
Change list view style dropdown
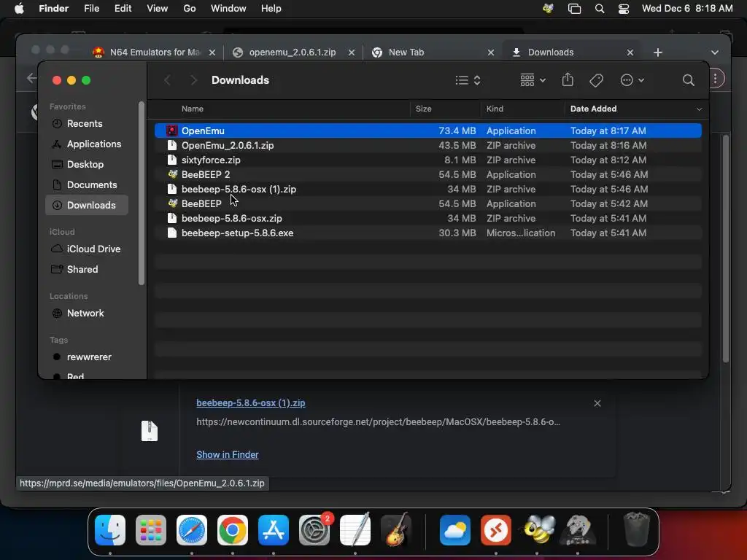pyautogui.click(x=468, y=80)
